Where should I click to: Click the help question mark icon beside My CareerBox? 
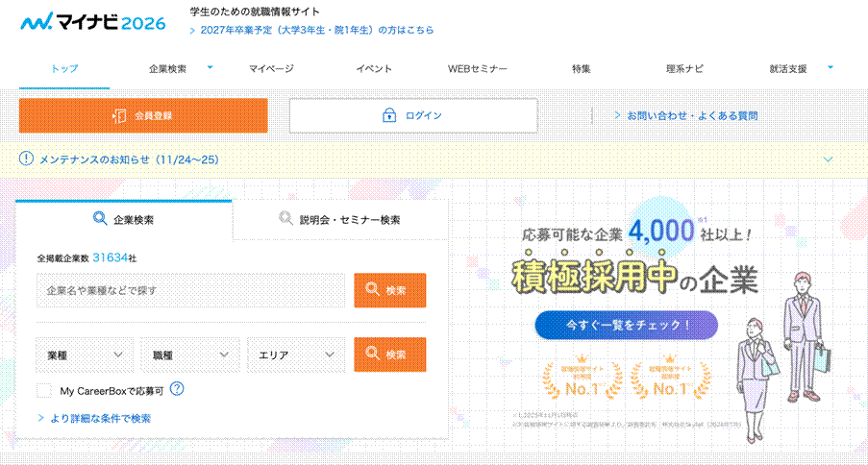[x=177, y=390]
